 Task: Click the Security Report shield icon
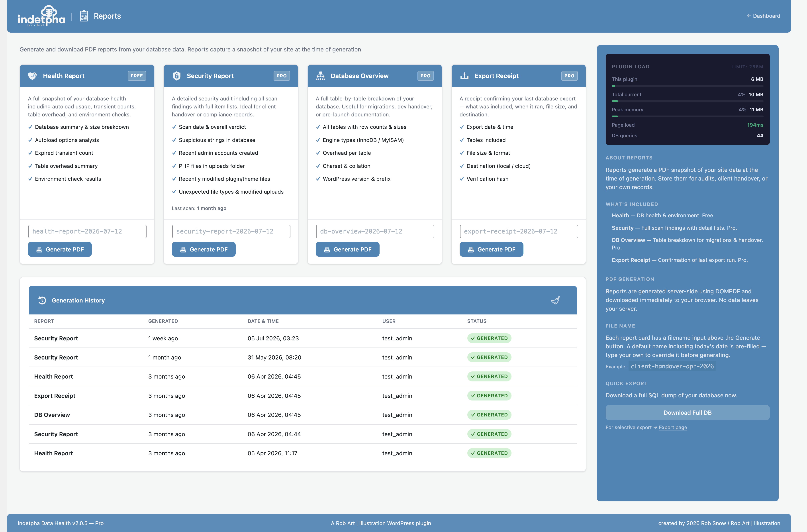pyautogui.click(x=176, y=76)
